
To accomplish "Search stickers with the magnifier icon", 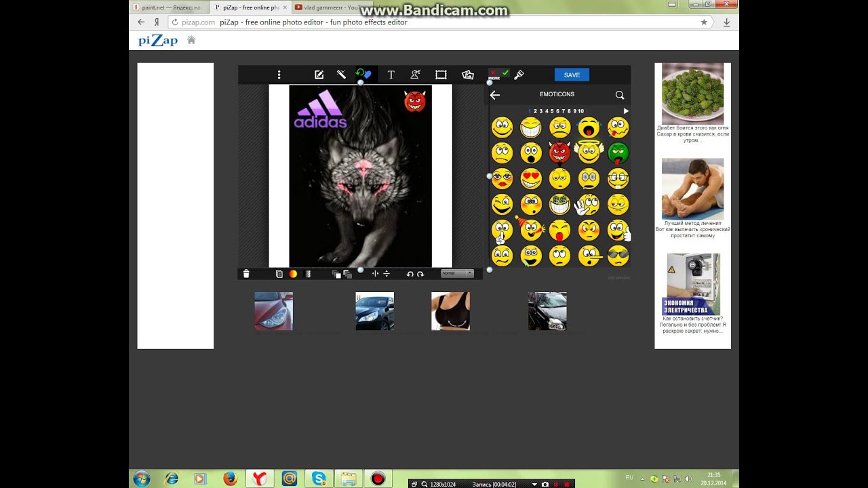I will tap(620, 95).
